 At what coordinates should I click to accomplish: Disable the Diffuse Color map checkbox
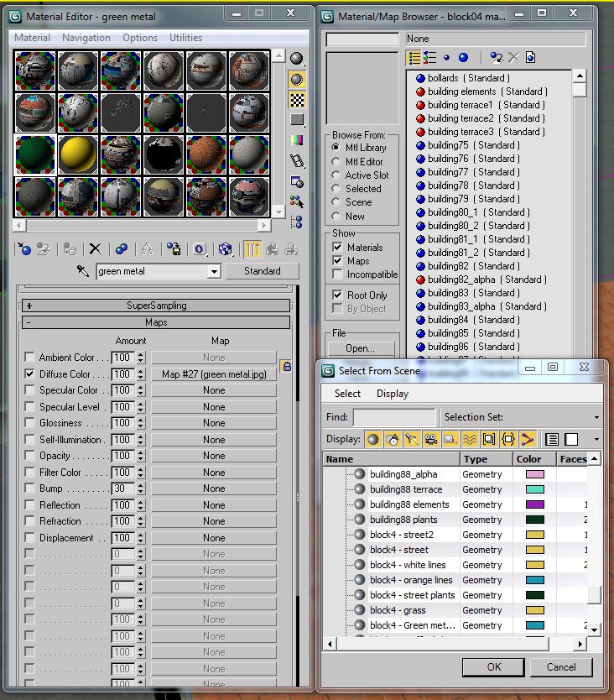pyautogui.click(x=29, y=374)
